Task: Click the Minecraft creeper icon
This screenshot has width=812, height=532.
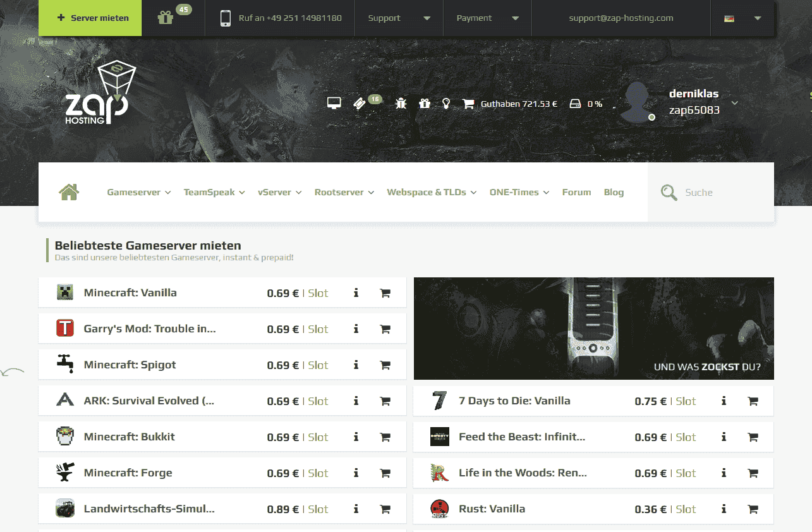Action: [65, 292]
